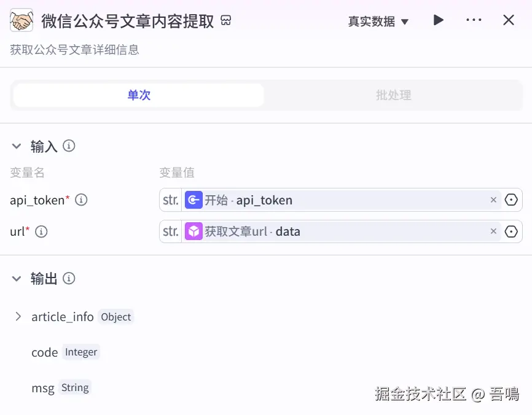Show info tooltip for 输出
This screenshot has width=532, height=415.
pyautogui.click(x=69, y=278)
